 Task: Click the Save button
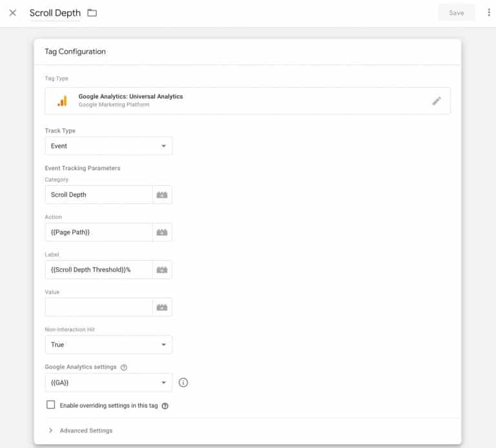click(457, 13)
